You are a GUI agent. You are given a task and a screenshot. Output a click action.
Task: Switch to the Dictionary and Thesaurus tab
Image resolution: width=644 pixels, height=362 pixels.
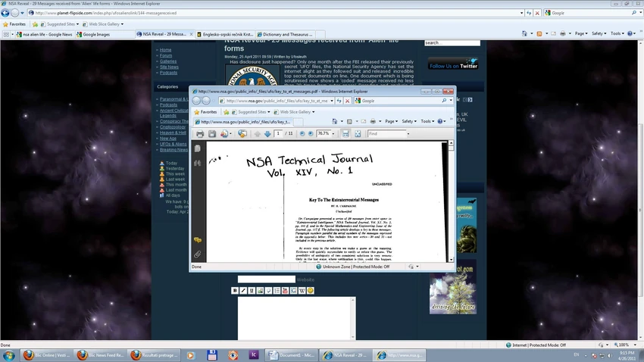[285, 35]
